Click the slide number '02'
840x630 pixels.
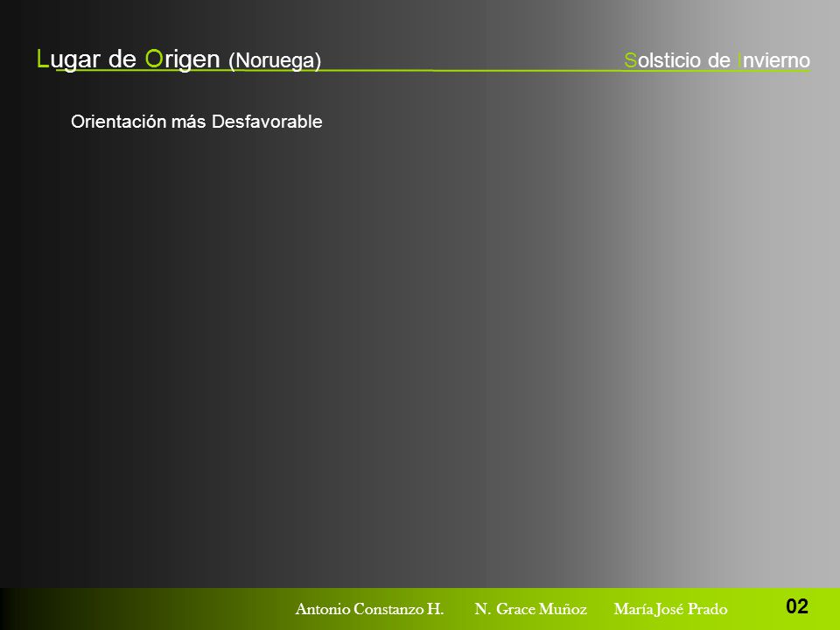click(x=796, y=606)
